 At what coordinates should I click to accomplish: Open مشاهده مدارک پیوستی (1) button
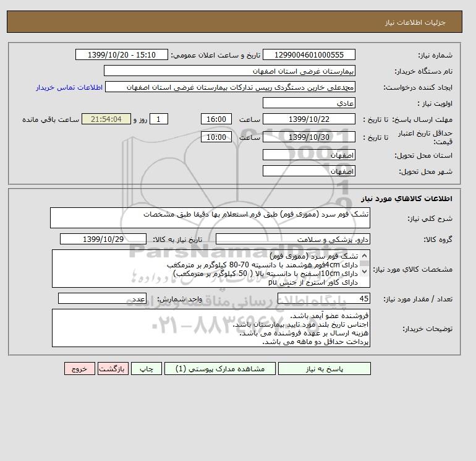pyautogui.click(x=220, y=369)
